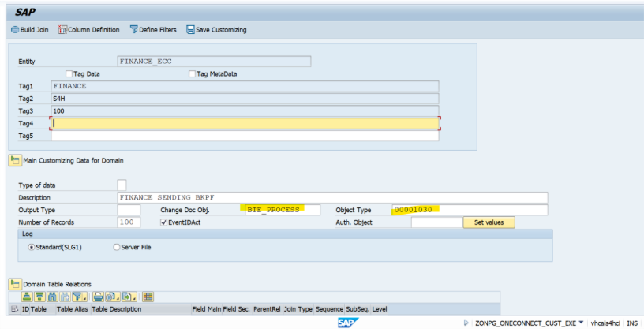644x329 pixels.
Task: Click into the Tag5 input field
Action: coord(245,136)
